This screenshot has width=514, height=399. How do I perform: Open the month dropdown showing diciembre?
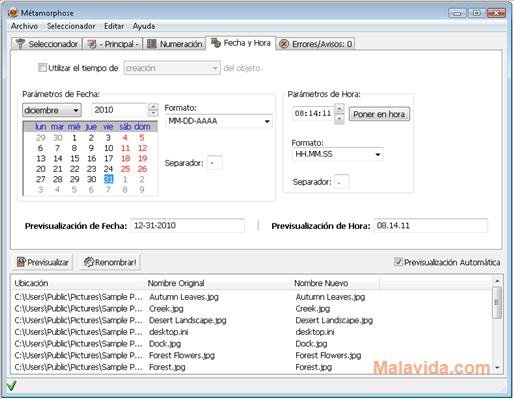tap(52, 110)
